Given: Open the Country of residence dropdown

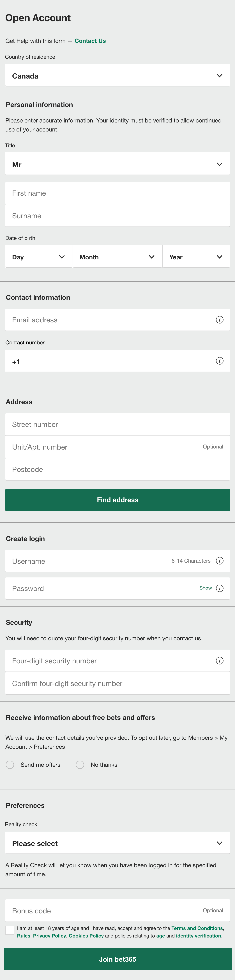Looking at the screenshot, I should coord(118,75).
